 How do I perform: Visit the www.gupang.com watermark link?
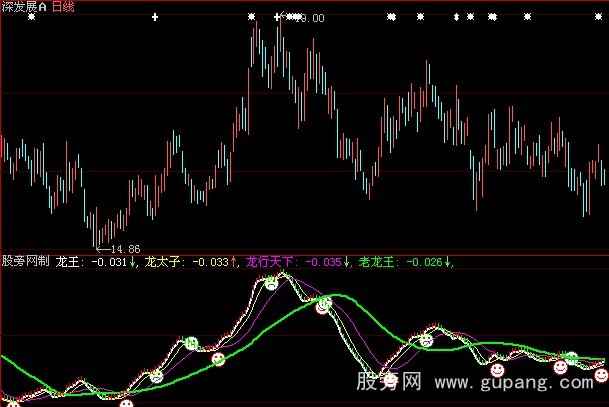519,383
